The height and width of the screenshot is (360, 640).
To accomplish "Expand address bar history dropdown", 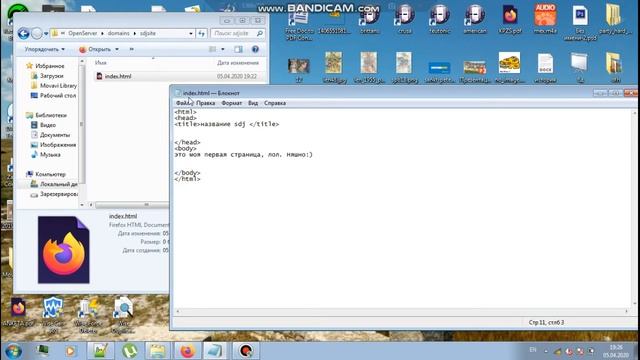I will click(x=191, y=33).
